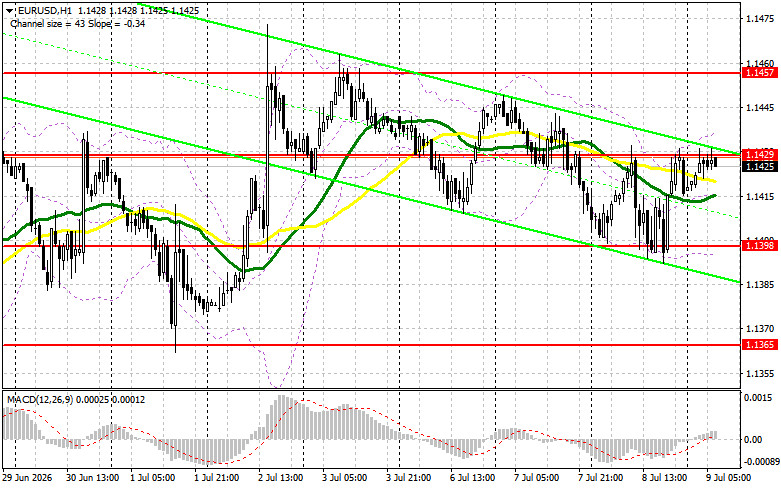This screenshot has width=781, height=489.
Task: Click the Channel size and Slope label
Action: click(x=78, y=23)
